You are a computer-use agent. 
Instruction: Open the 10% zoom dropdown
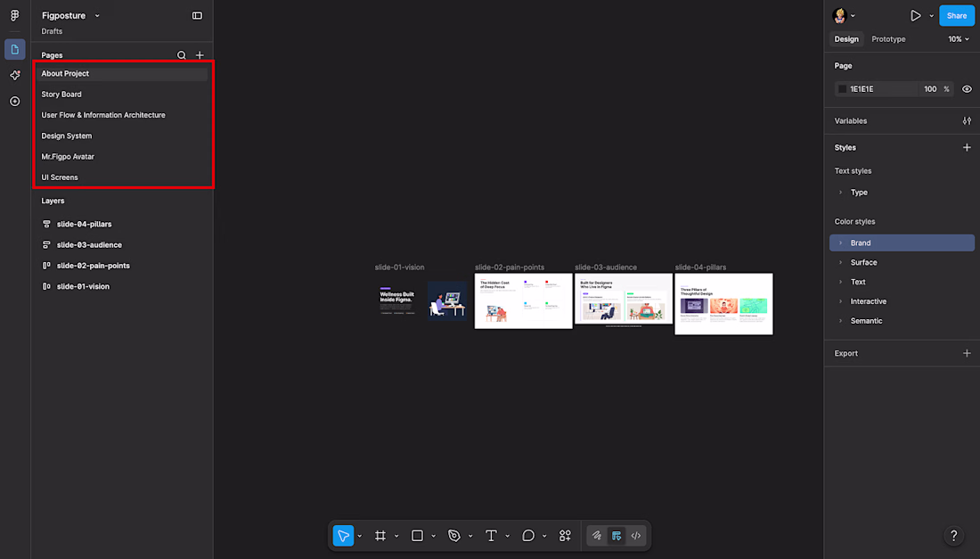(959, 38)
